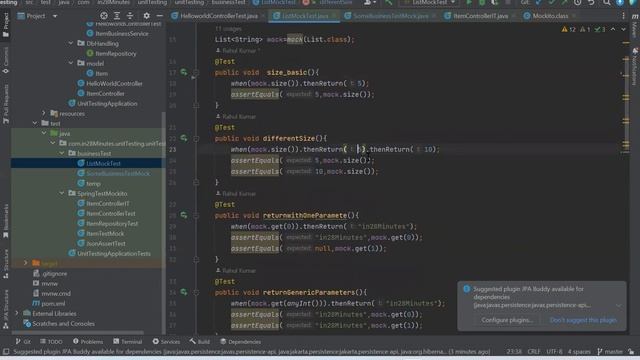640x360 pixels.
Task: Go to previous highlighted error arrow
Action: click(613, 29)
